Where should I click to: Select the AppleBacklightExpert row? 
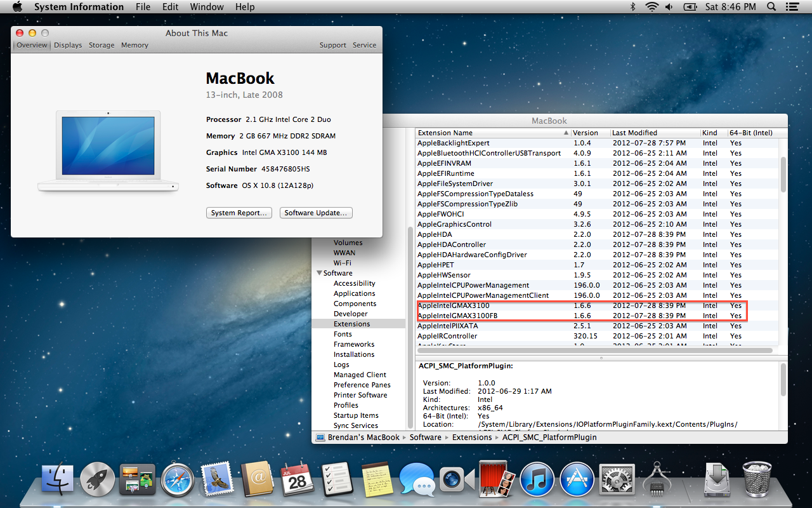pyautogui.click(x=596, y=143)
